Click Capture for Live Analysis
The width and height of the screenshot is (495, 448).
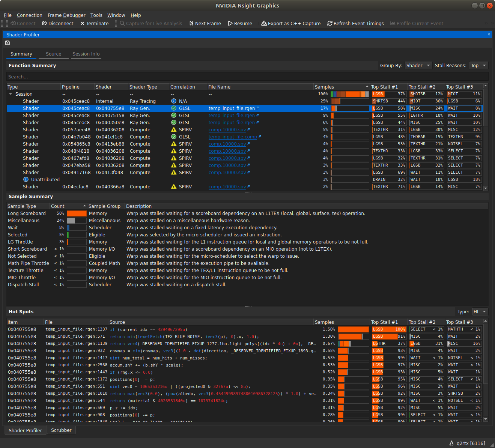tap(151, 23)
